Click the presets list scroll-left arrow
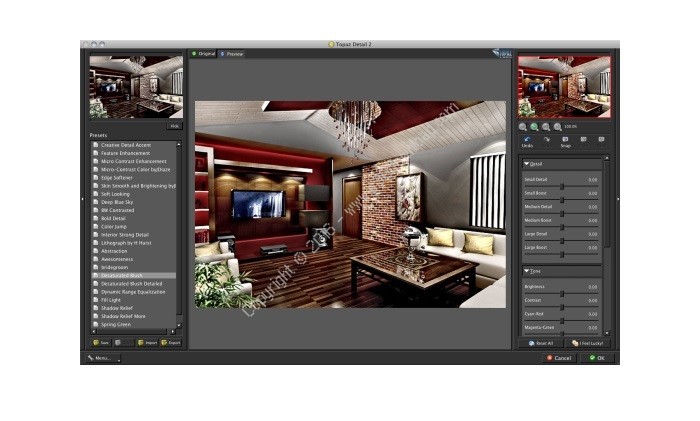 [94, 331]
